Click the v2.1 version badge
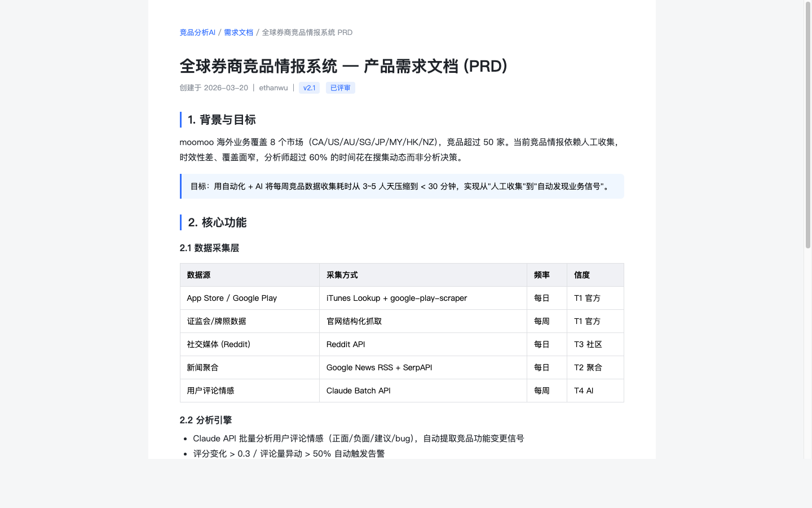 tap(309, 87)
